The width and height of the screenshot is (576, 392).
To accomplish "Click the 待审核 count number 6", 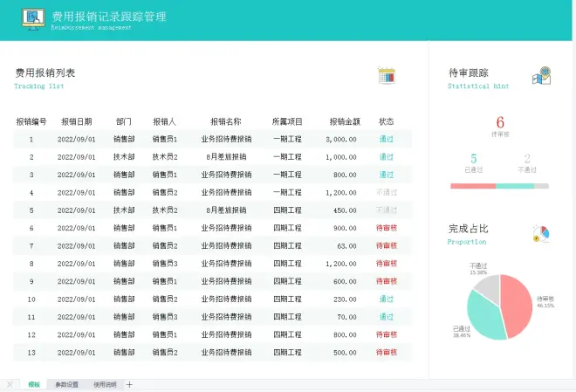I will (x=500, y=123).
